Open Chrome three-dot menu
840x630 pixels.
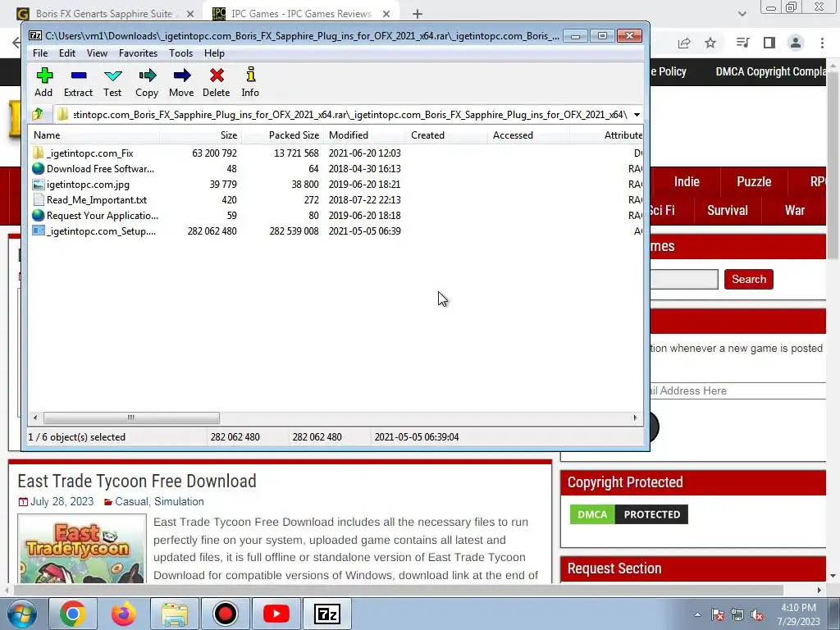pyautogui.click(x=822, y=43)
